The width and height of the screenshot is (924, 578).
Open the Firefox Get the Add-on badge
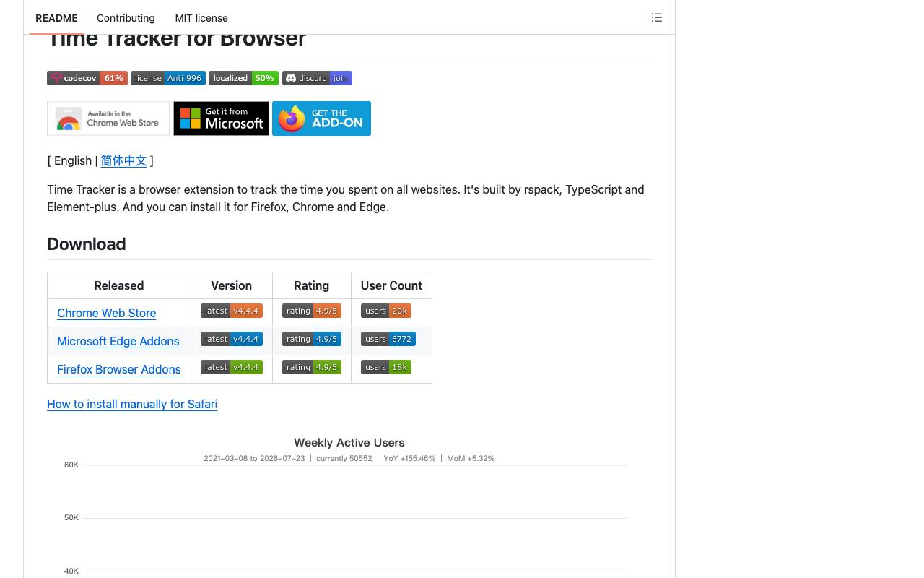coord(321,118)
